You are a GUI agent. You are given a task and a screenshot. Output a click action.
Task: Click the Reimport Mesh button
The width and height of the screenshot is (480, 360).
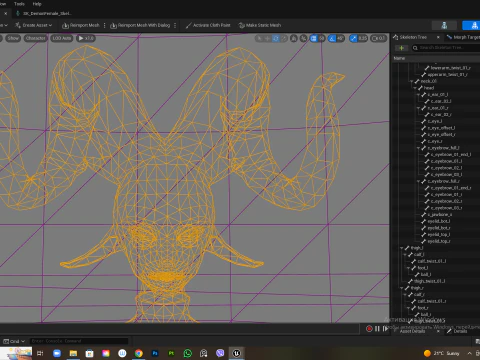(81, 25)
